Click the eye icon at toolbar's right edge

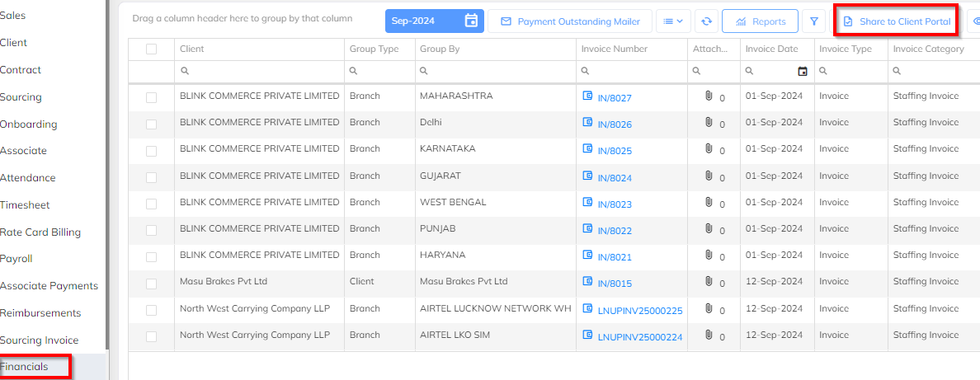[976, 21]
